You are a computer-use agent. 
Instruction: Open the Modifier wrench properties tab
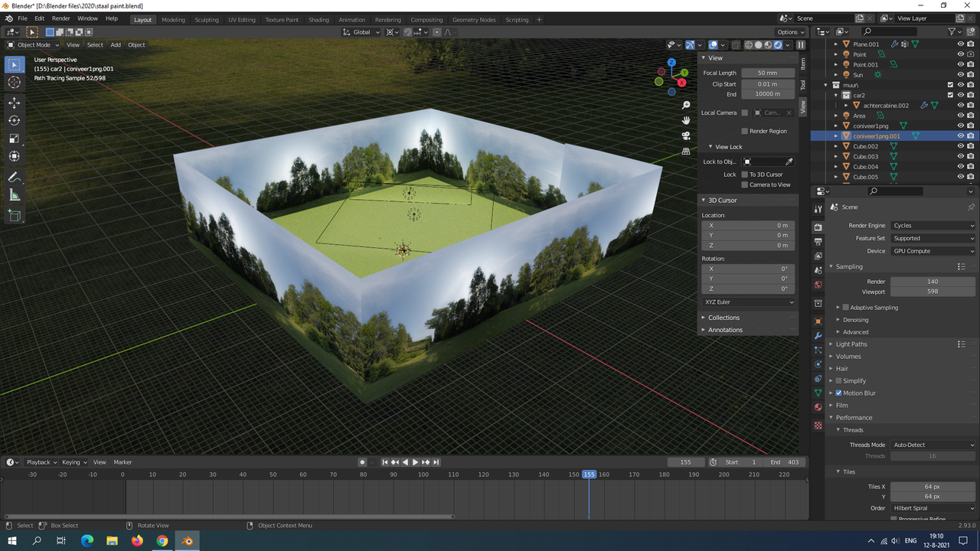click(818, 336)
